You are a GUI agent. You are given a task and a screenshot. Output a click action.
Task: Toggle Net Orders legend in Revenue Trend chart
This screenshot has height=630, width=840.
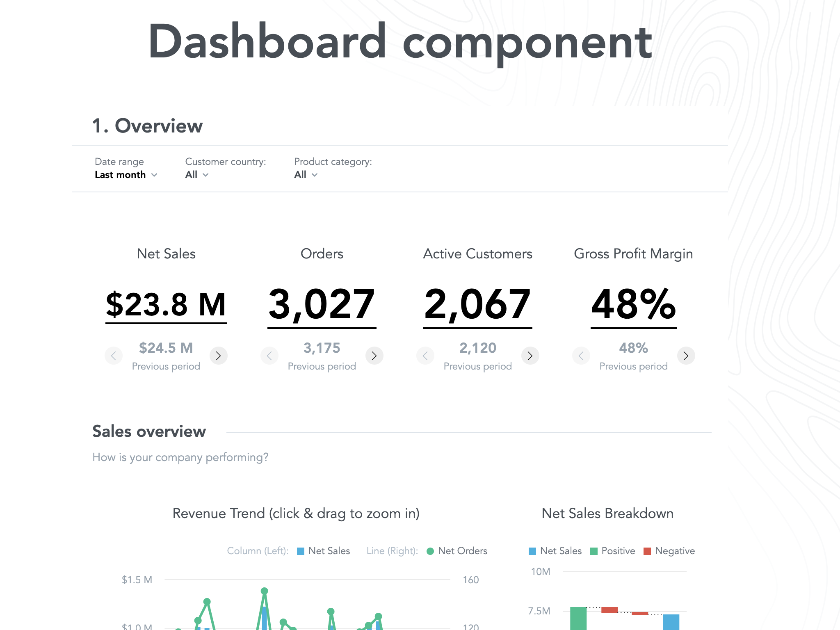(x=457, y=551)
